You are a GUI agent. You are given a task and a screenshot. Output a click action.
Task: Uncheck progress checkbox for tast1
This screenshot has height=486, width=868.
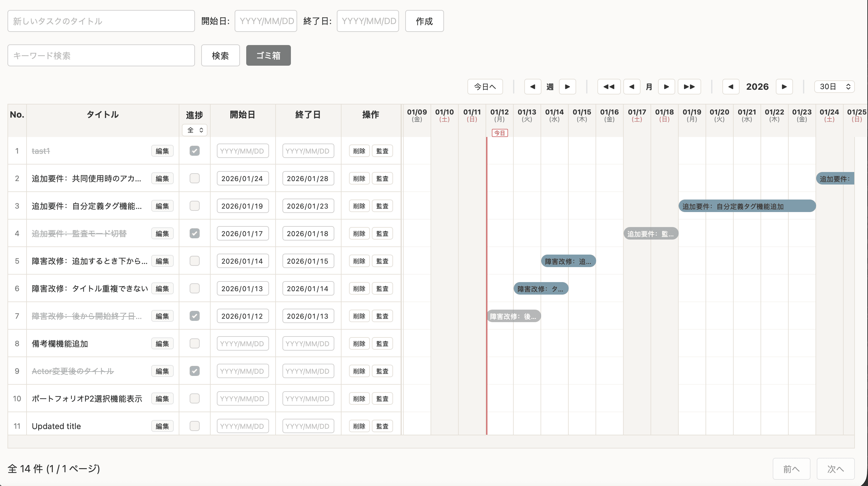(x=194, y=151)
